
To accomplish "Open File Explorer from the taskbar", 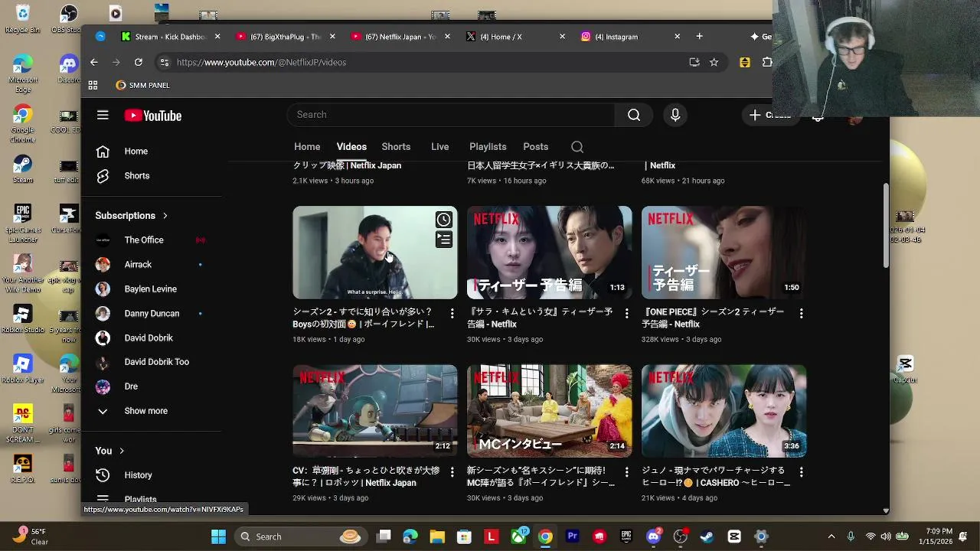I will 437,536.
